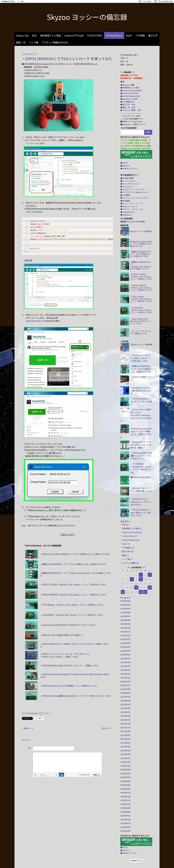The height and width of the screenshot is (868, 174).
Task: Select calendar date 25
Action: (x=150, y=587)
